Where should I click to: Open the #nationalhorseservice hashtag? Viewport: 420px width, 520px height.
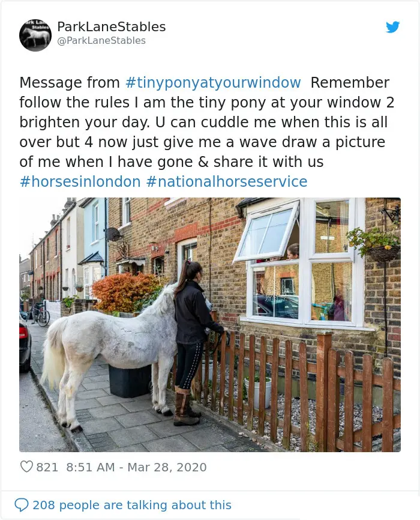tap(226, 182)
